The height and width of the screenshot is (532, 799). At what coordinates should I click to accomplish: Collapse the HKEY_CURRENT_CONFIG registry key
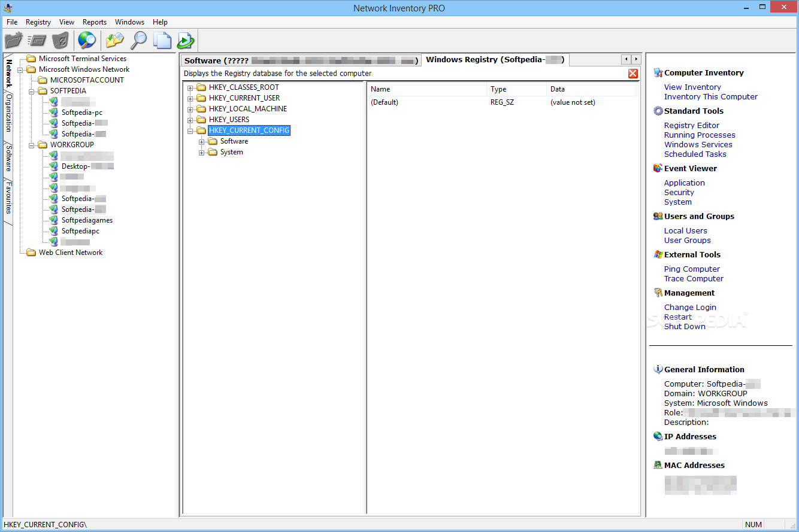(x=190, y=130)
